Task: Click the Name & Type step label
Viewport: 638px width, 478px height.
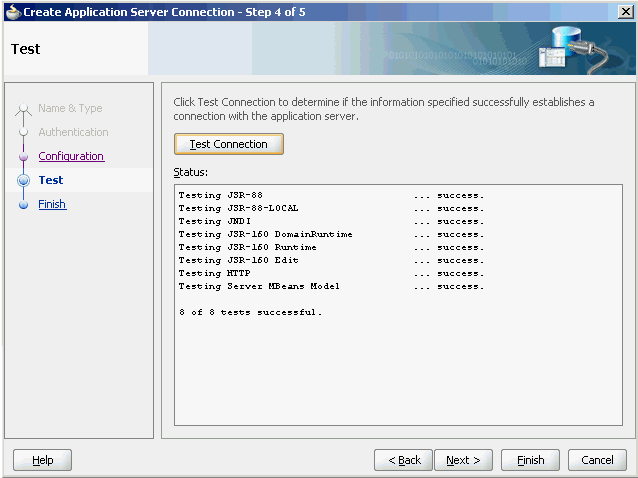Action: (x=70, y=108)
